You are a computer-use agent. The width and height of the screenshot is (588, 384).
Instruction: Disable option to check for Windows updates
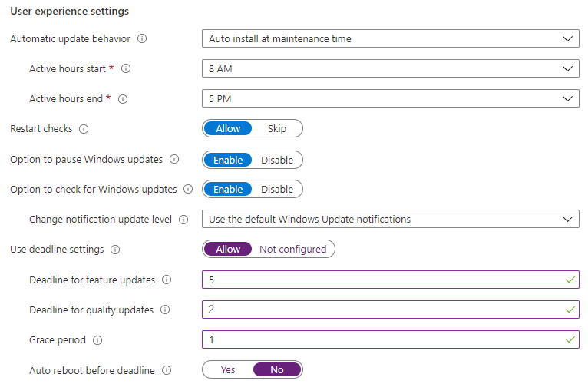pos(277,189)
